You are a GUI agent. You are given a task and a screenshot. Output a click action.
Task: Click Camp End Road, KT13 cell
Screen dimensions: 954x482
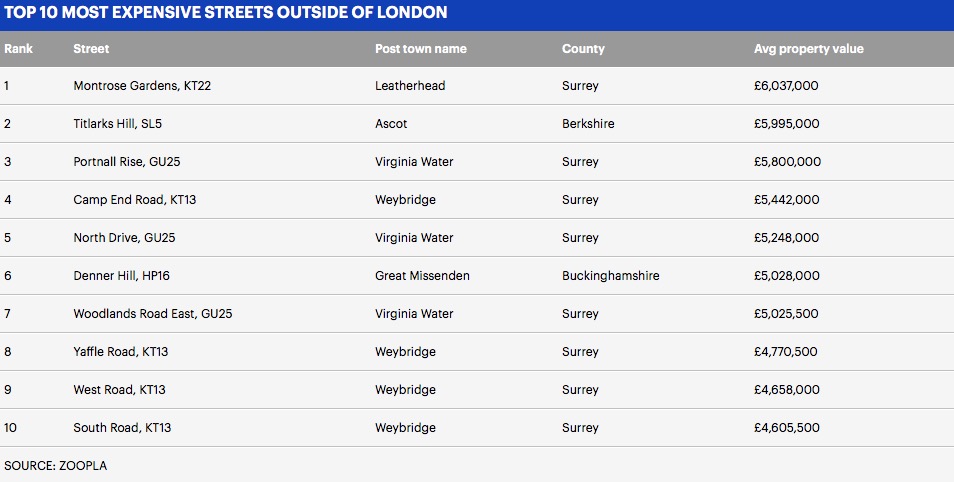coord(134,200)
